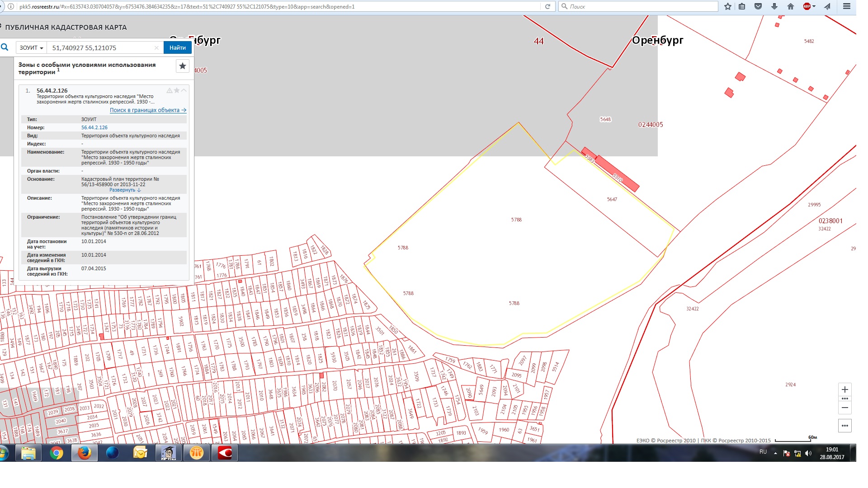Open the ABP extension dropdown arrow
The image size is (868, 488).
(814, 6)
